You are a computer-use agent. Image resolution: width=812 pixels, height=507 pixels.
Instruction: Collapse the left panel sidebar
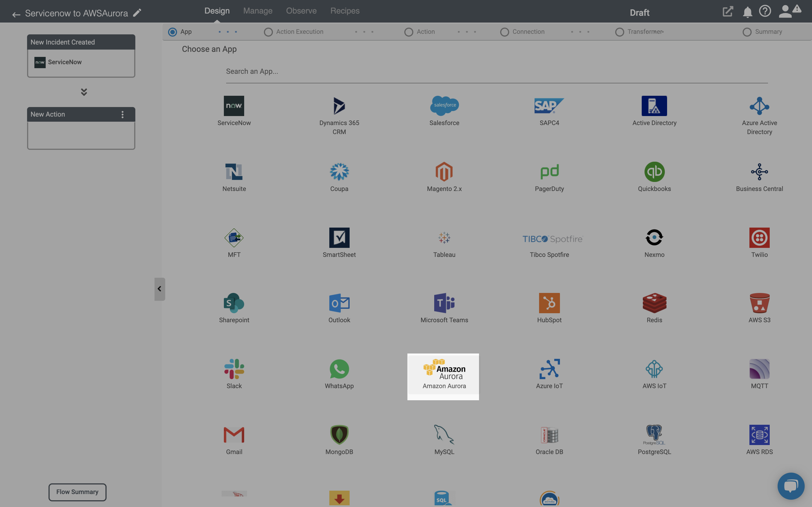[160, 288]
